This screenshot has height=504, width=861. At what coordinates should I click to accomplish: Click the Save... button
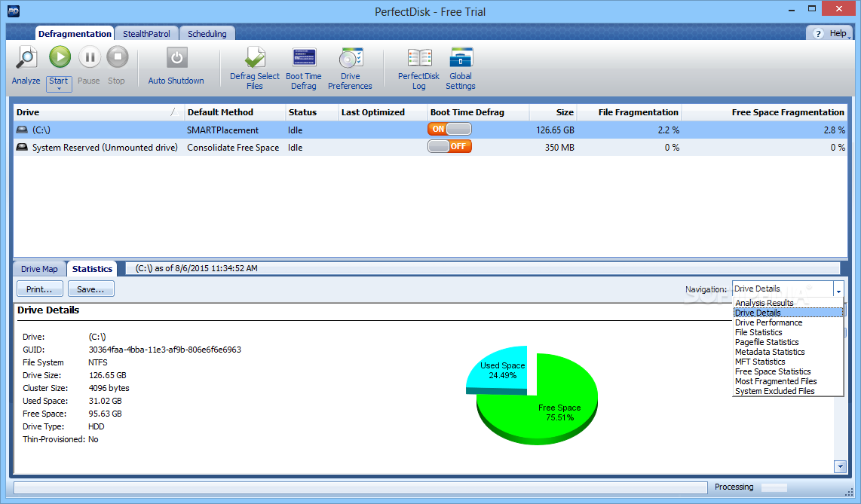(90, 289)
